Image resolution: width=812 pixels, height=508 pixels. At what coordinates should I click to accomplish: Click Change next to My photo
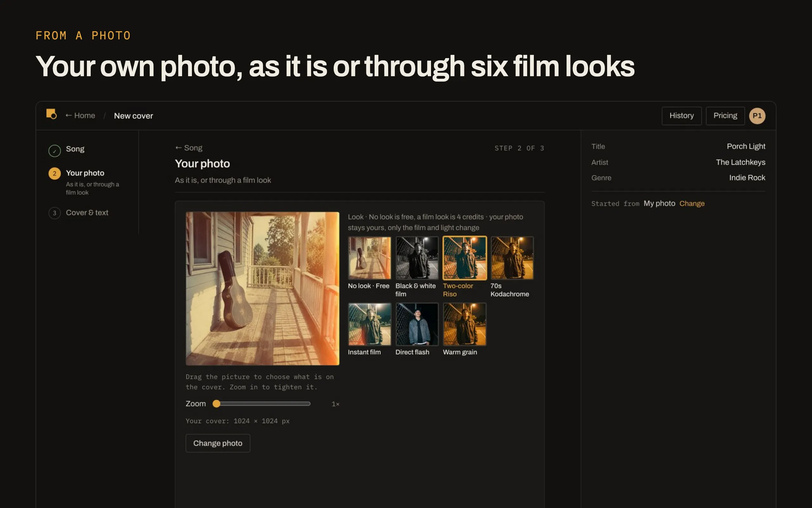point(692,204)
